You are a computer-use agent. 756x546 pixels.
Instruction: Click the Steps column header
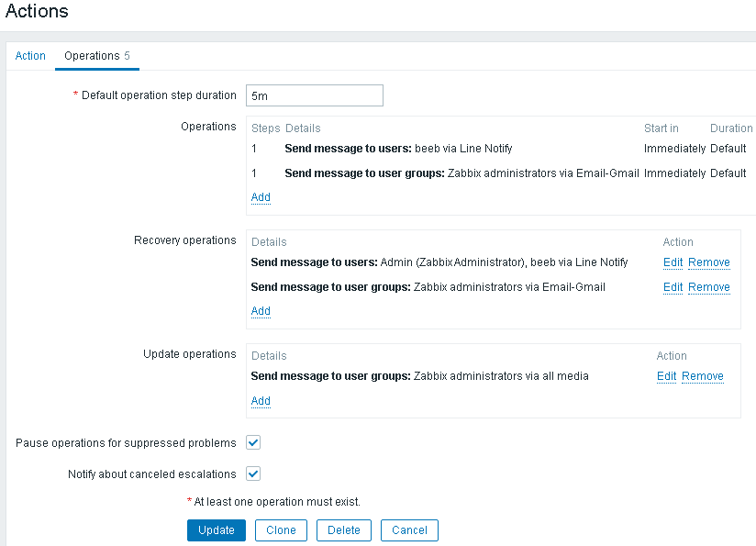[x=266, y=128]
